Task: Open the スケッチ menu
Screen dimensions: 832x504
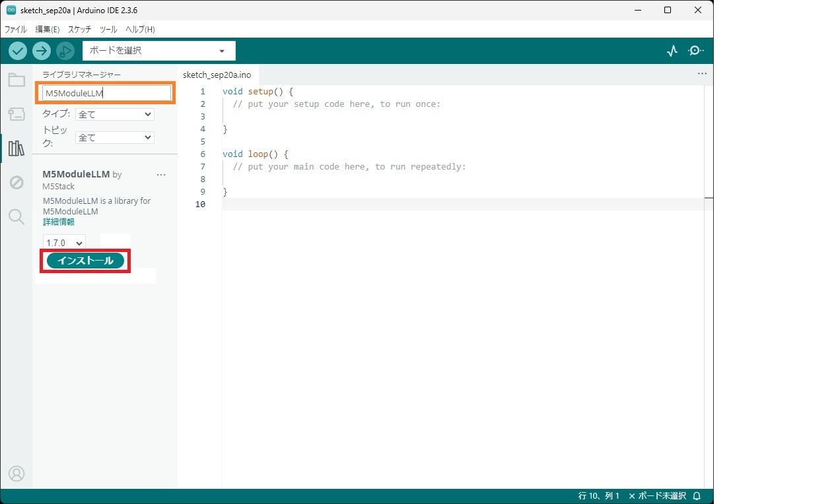Action: 79,30
